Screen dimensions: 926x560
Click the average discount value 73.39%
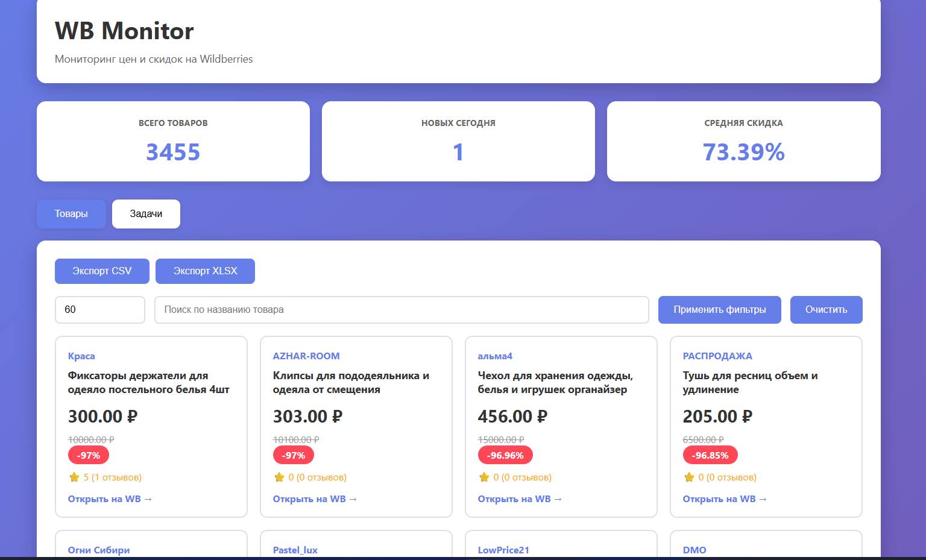[744, 152]
